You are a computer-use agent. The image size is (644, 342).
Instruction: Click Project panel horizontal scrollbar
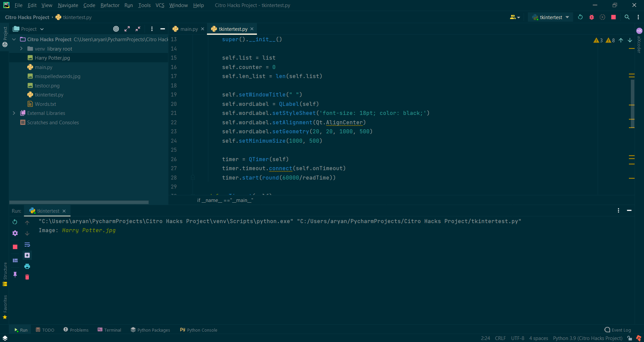(79, 202)
